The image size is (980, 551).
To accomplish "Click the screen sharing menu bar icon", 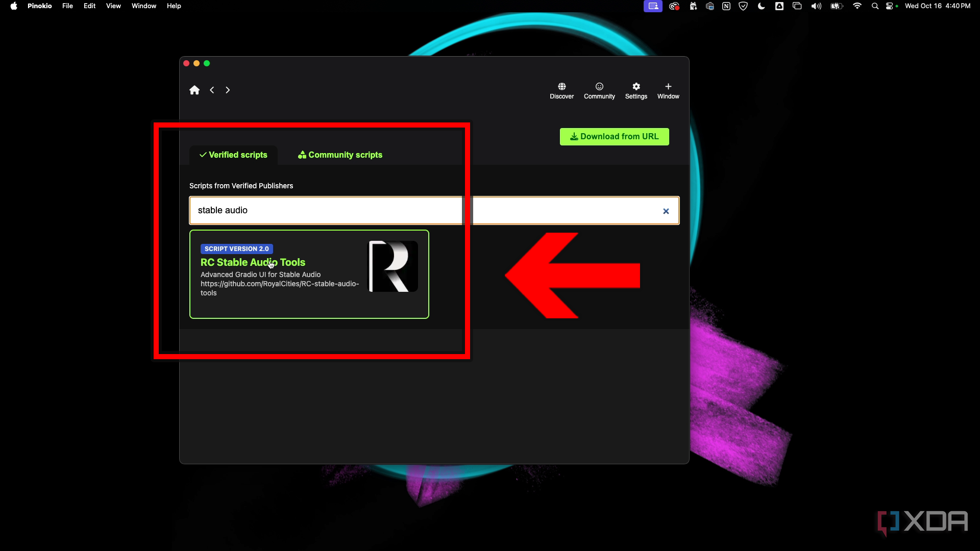I will click(x=653, y=6).
